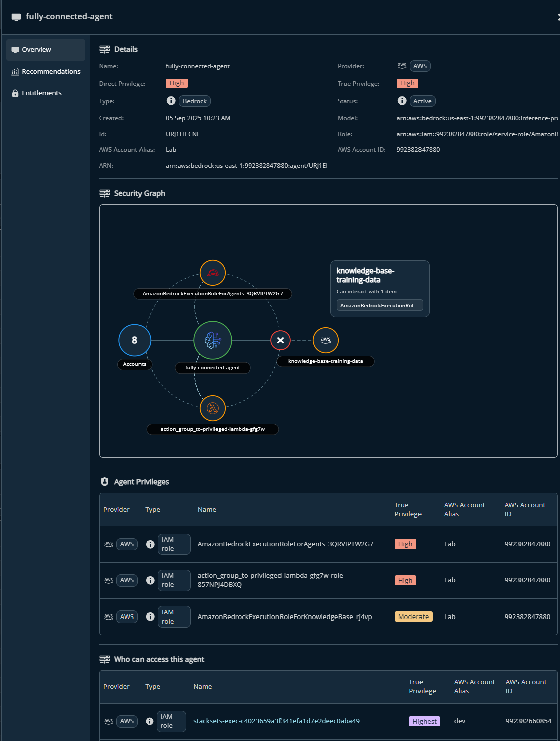Click the info icon next to Bedrock type

coord(171,101)
